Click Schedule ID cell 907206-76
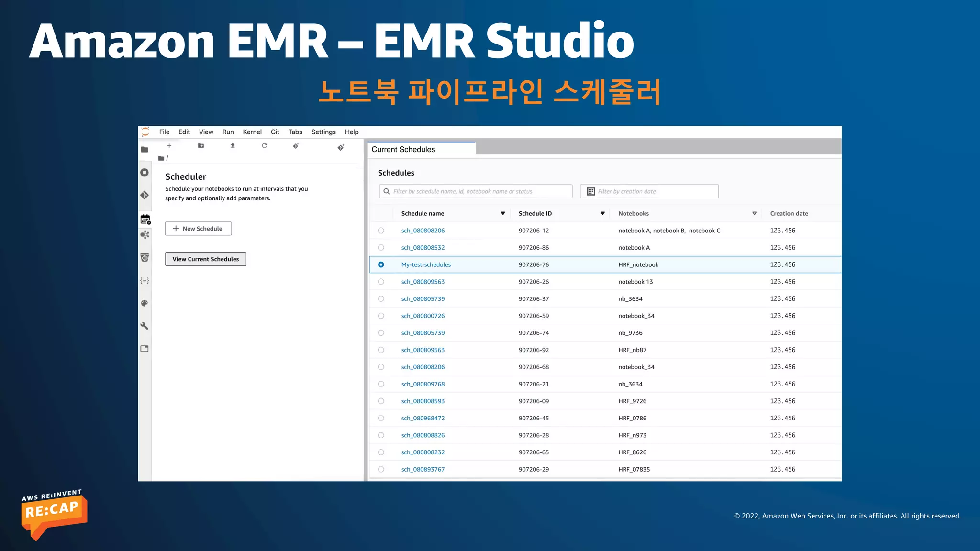 click(x=534, y=264)
